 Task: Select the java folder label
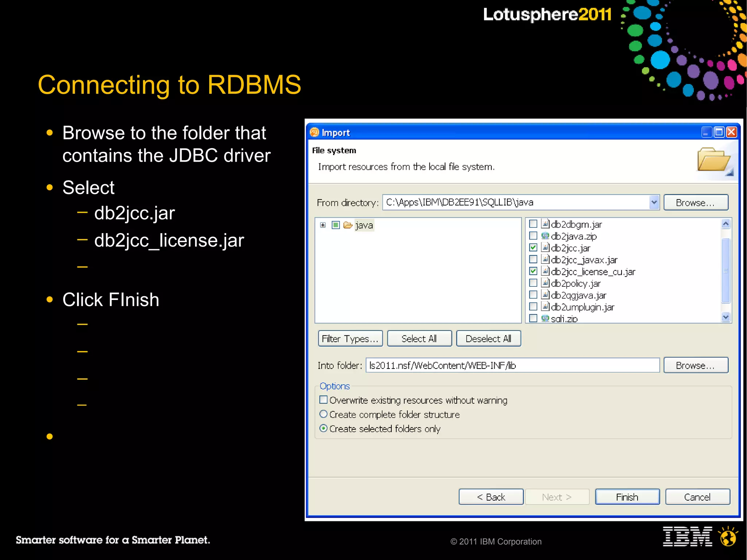(364, 225)
